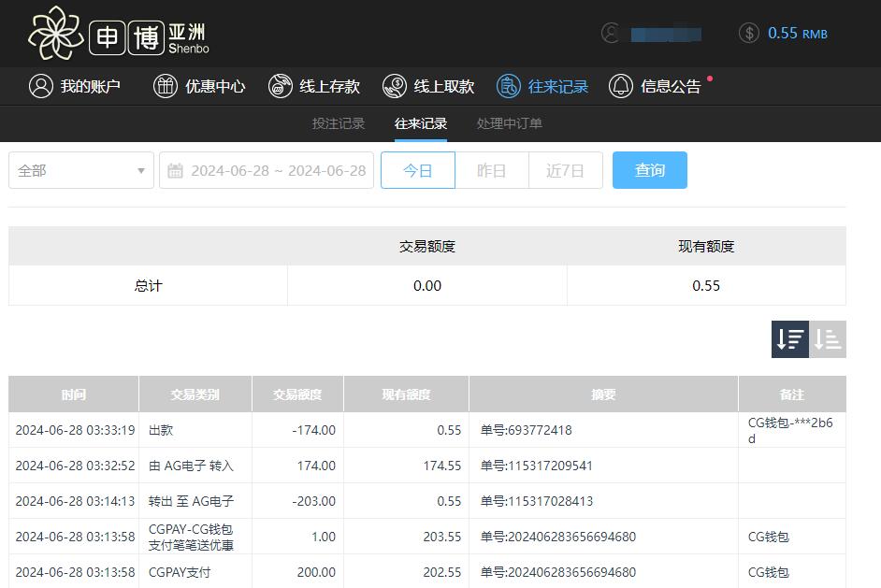Click the 优惠中心 promotions icon

166,85
